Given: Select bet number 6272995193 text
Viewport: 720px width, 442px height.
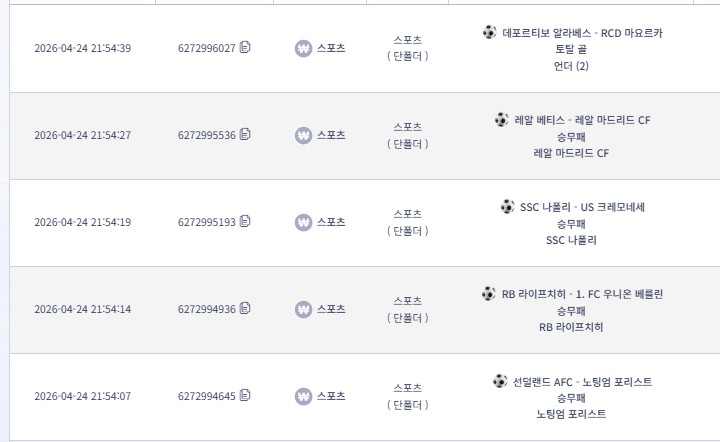Looking at the screenshot, I should 207,222.
